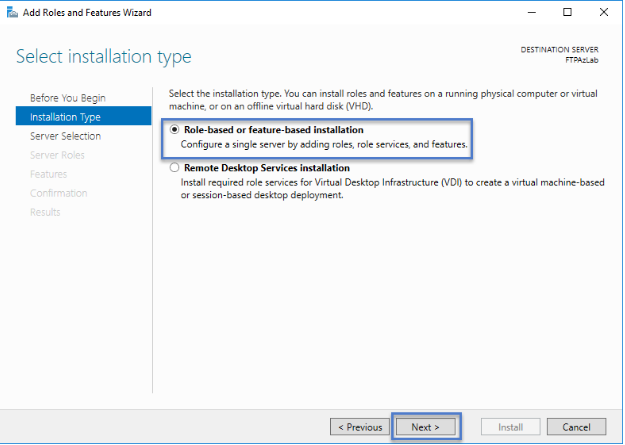Click the 'Select the installation type' intro text
625x445 pixels.
coord(383,100)
